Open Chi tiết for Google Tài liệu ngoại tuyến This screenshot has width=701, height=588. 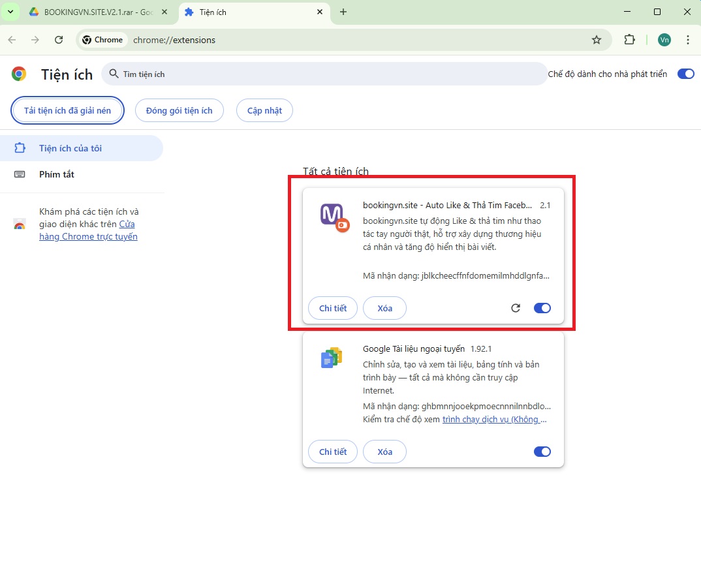(333, 452)
